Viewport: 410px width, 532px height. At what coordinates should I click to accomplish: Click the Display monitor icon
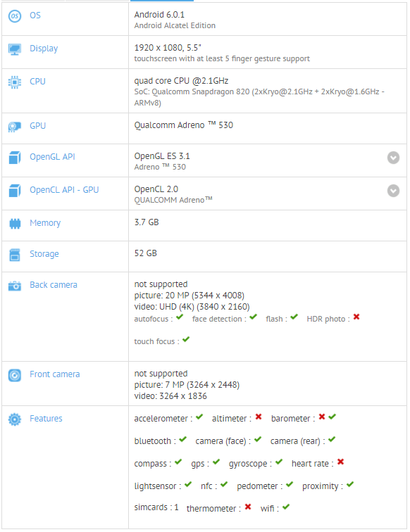tap(15, 49)
